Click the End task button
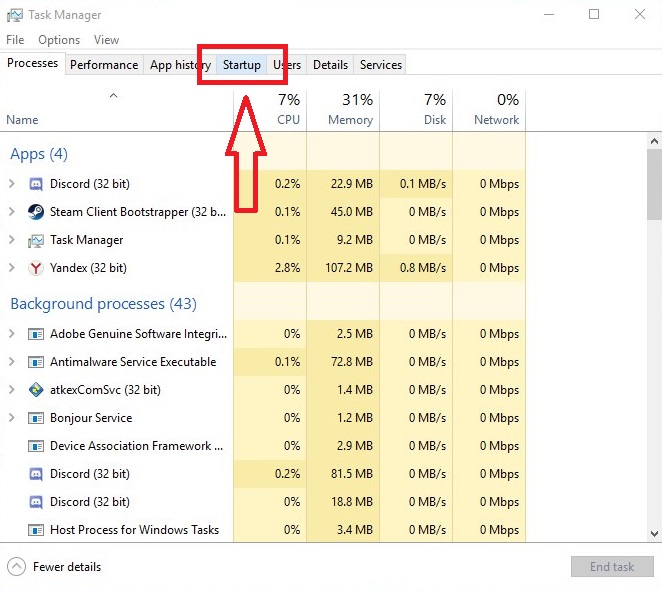The width and height of the screenshot is (662, 591). [612, 567]
